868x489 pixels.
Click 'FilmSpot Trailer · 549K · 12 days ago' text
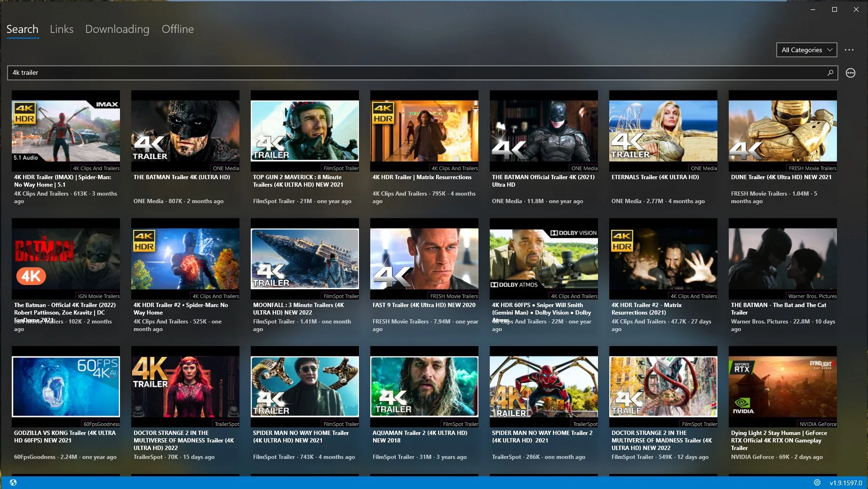point(660,457)
